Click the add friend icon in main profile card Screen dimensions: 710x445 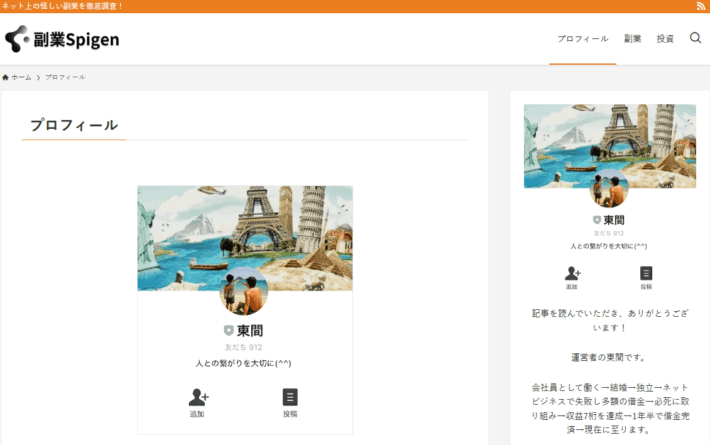click(x=198, y=397)
